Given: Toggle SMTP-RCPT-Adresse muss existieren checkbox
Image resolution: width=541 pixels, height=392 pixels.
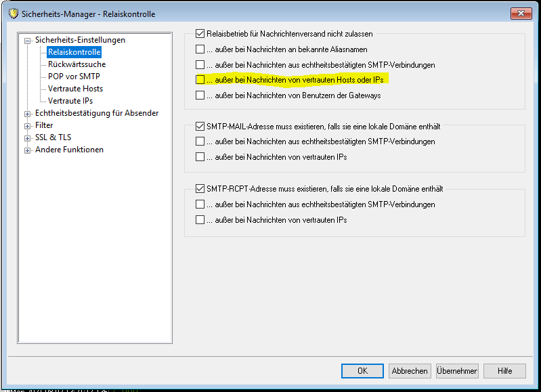Looking at the screenshot, I should 200,189.
